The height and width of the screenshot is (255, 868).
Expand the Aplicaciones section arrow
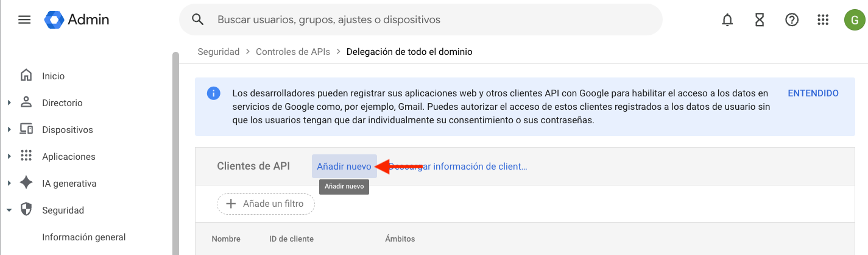9,157
